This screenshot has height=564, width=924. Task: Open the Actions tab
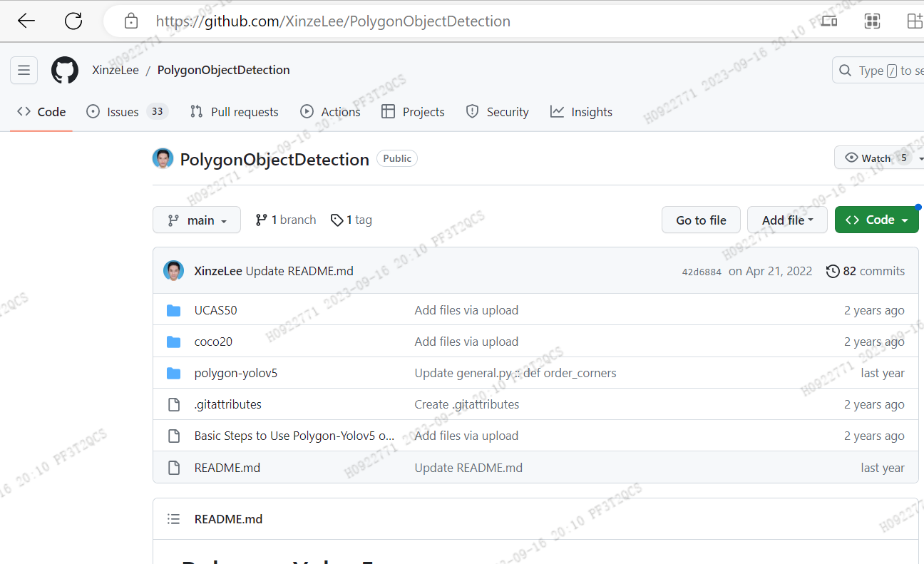tap(331, 112)
